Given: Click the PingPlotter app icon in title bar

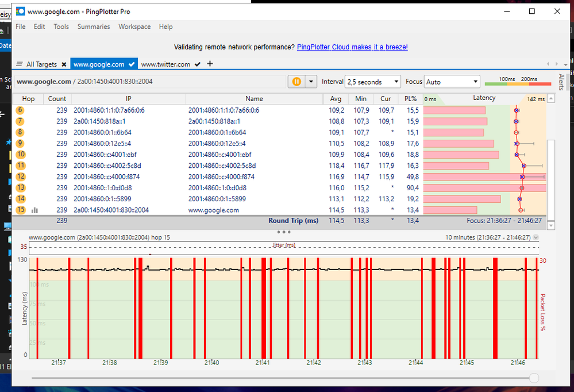Looking at the screenshot, I should click(x=20, y=11).
